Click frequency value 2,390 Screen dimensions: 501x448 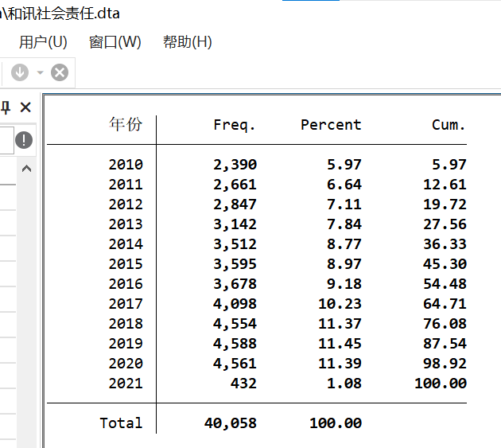pos(235,165)
